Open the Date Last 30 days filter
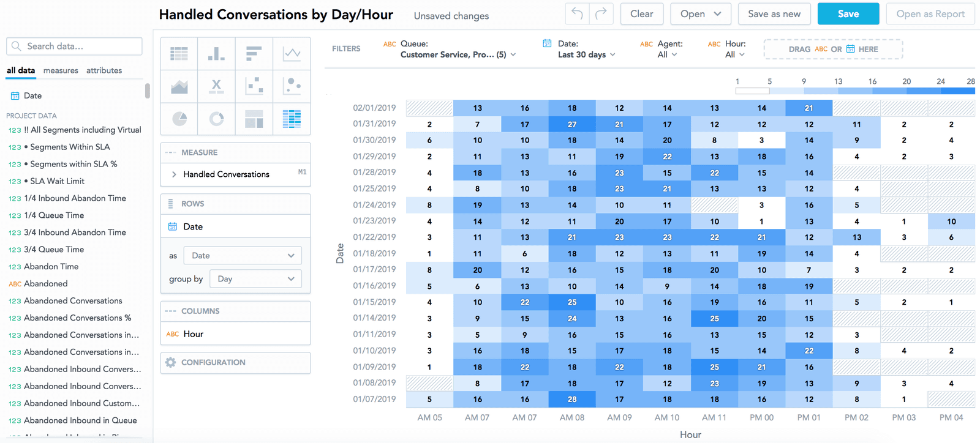The width and height of the screenshot is (980, 443). (586, 54)
